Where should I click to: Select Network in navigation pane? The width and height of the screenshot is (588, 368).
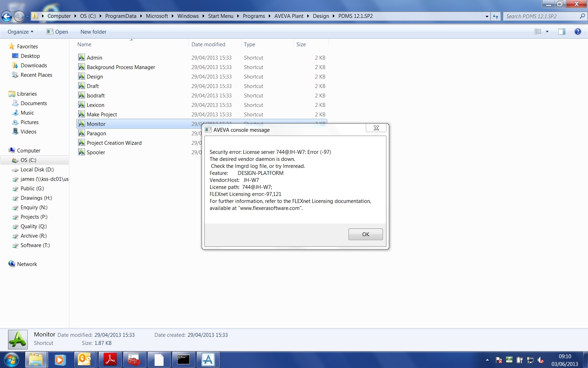[27, 264]
